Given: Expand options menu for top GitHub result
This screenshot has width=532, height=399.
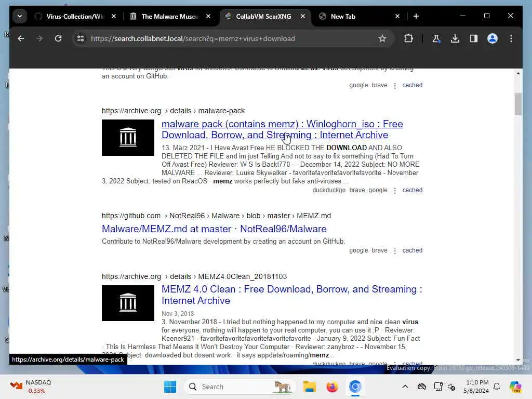Looking at the screenshot, I should coord(395,86).
